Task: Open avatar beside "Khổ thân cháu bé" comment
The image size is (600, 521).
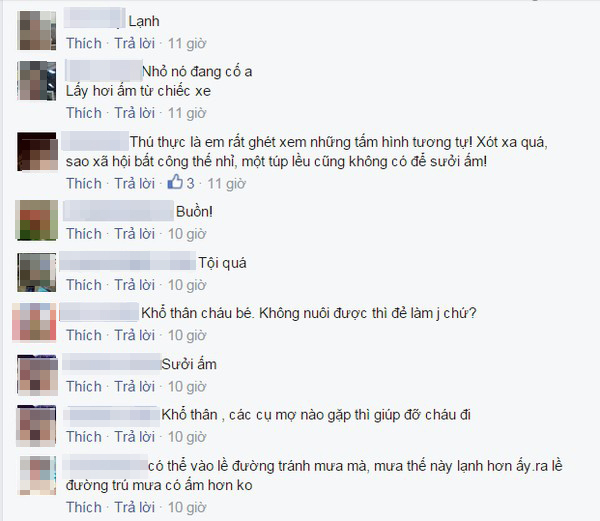Action: [34, 322]
